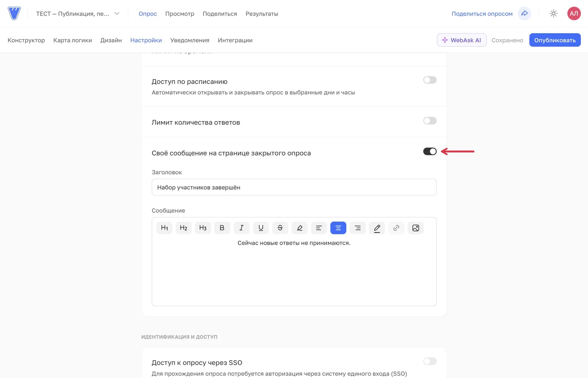
Task: Open the Интеграции section
Action: pyautogui.click(x=235, y=40)
